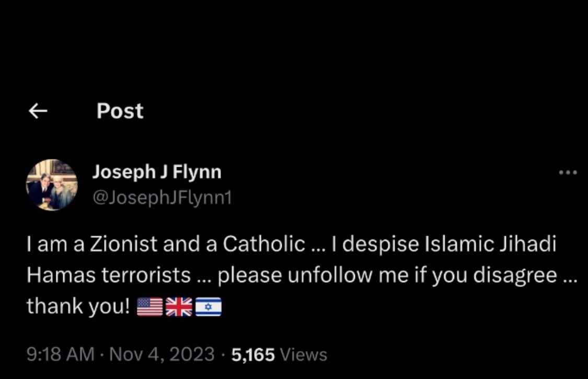Image resolution: width=588 pixels, height=379 pixels.
Task: Click the word "unfollow" in the post
Action: (x=330, y=276)
